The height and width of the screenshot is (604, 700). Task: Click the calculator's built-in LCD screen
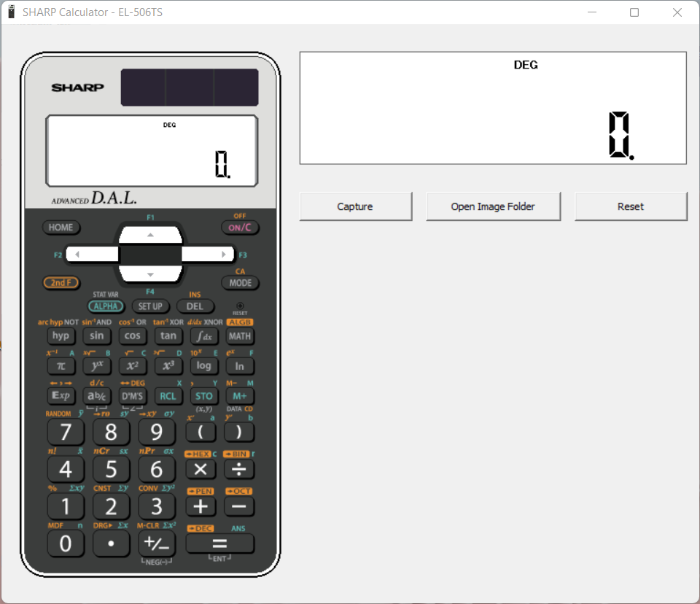point(152,150)
